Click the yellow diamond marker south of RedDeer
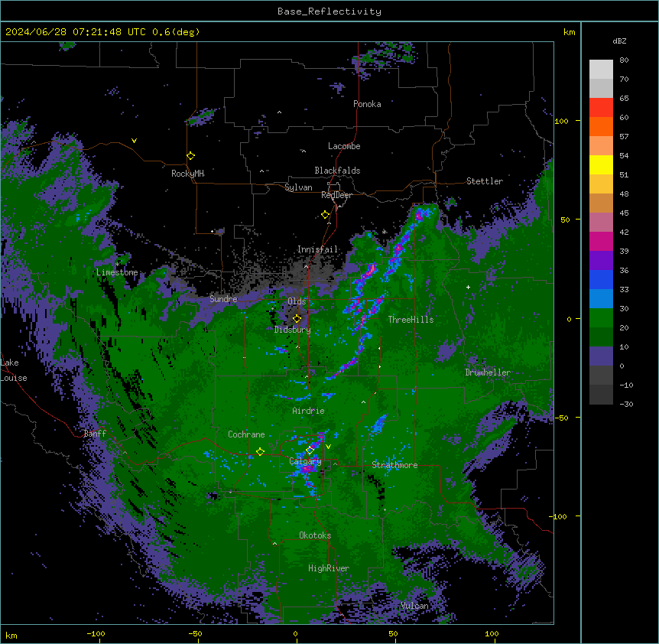This screenshot has height=644, width=659. tap(326, 215)
